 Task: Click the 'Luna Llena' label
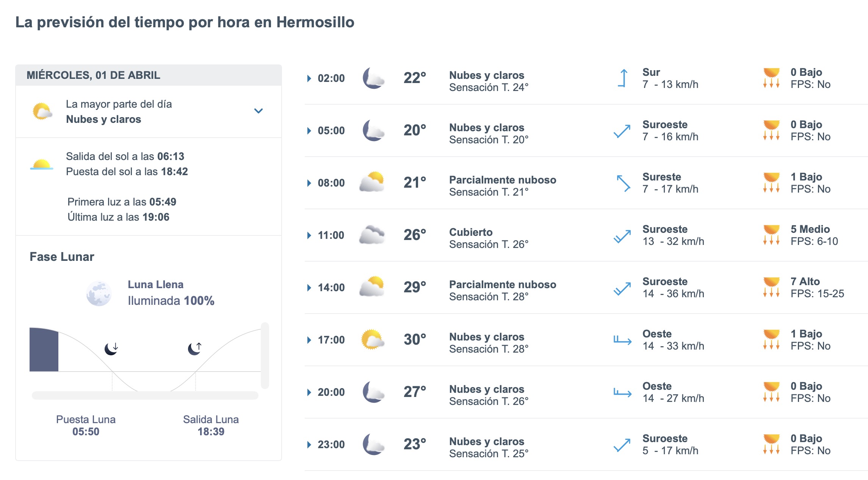click(x=157, y=284)
